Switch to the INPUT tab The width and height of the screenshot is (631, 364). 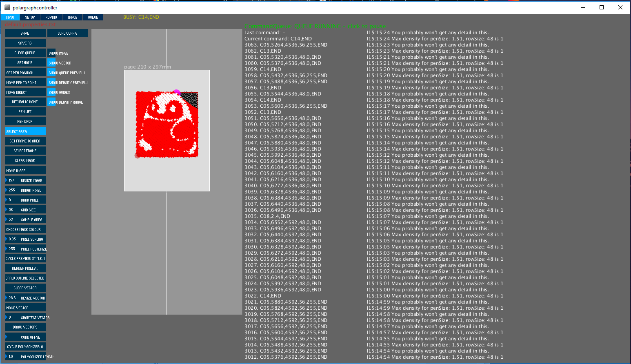tap(10, 17)
